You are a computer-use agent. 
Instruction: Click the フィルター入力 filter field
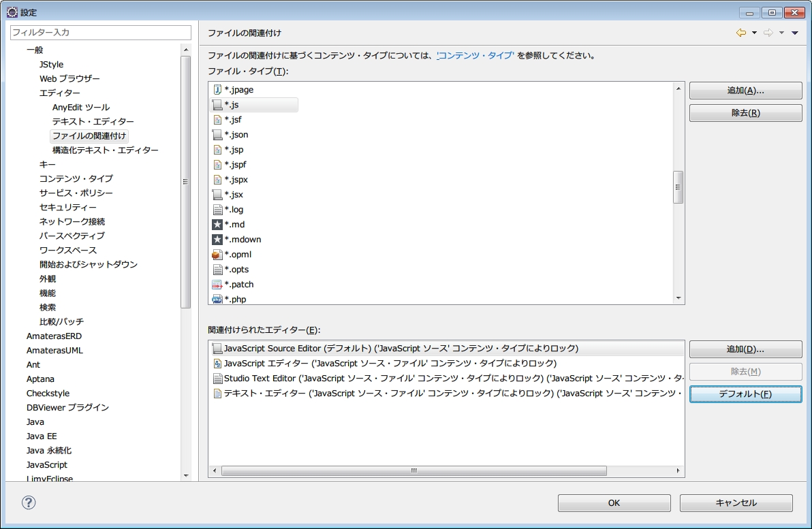coord(100,32)
